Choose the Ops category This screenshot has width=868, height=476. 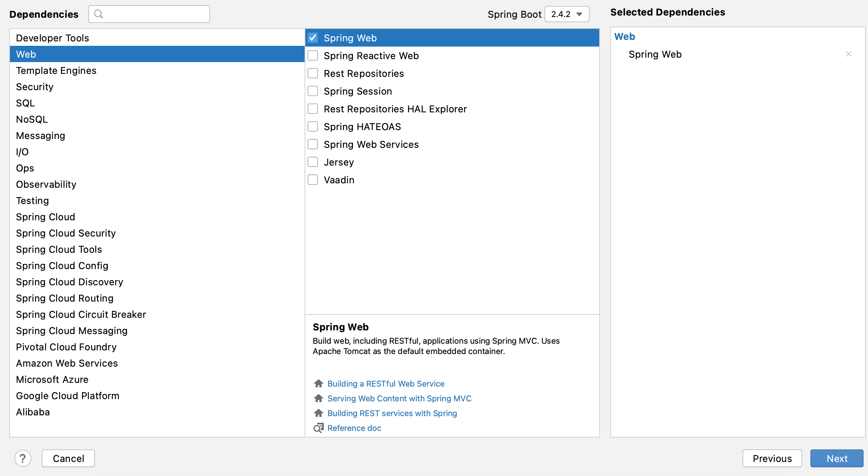tap(157, 168)
